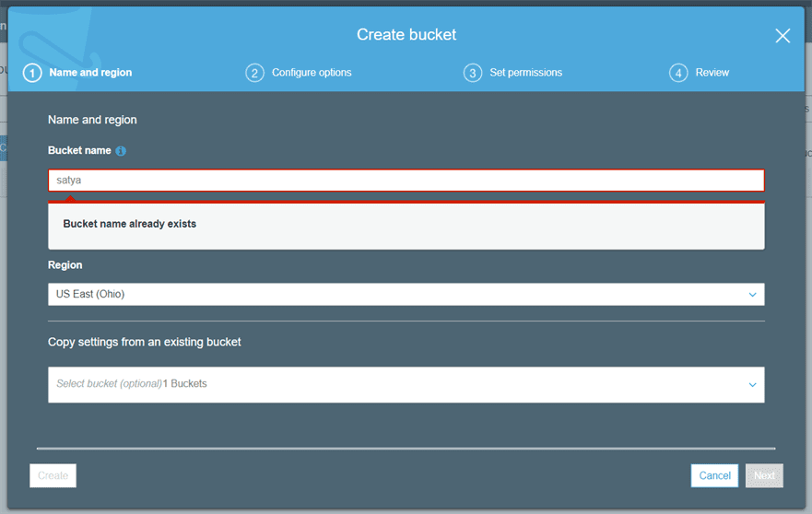The image size is (812, 514).
Task: Click the step 2 circle icon
Action: (254, 73)
